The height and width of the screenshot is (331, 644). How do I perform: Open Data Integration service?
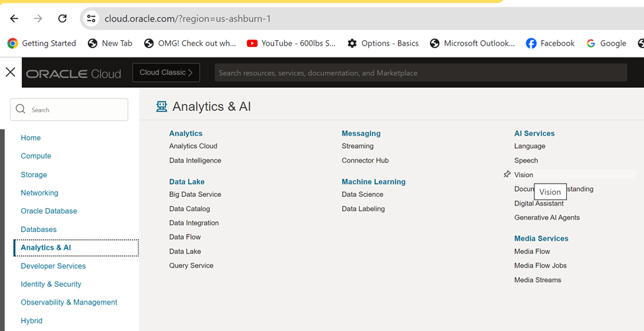click(x=194, y=223)
